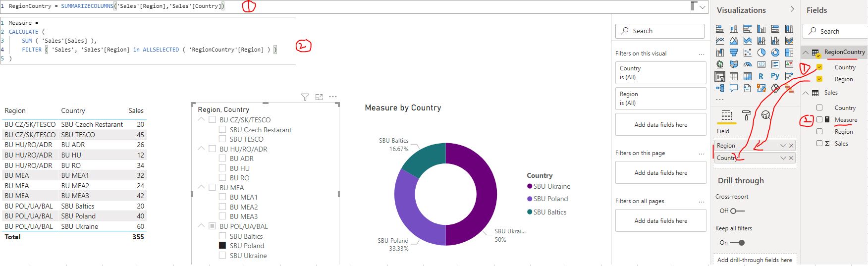Open the Format paint roller tab
Viewport: 868px width, 266px height.
(746, 115)
